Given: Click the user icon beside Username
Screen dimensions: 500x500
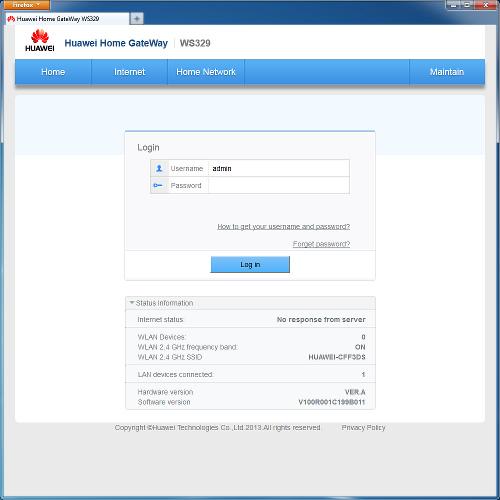Looking at the screenshot, I should coord(159,168).
